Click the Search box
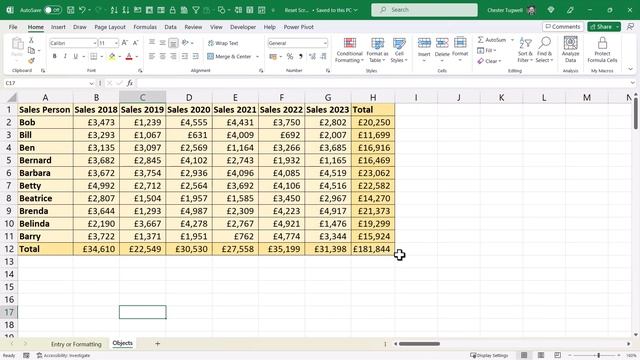The image size is (640, 360). [x=424, y=10]
